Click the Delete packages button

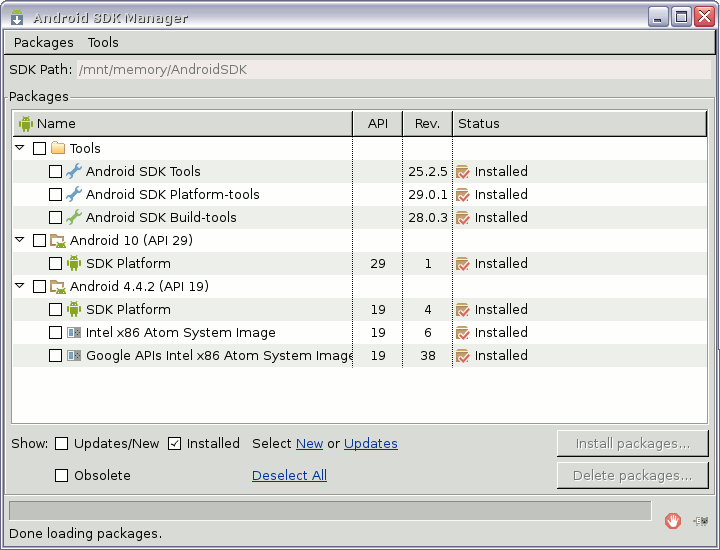click(x=632, y=476)
